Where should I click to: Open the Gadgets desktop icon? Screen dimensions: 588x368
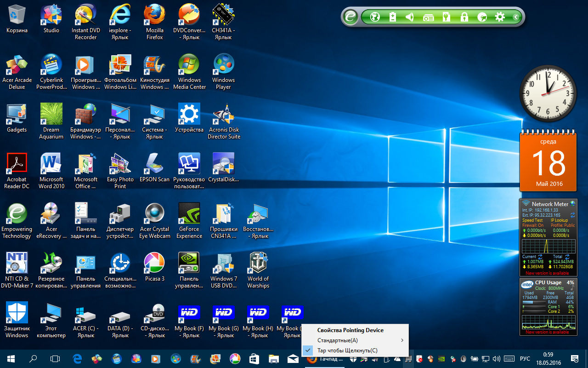(17, 118)
